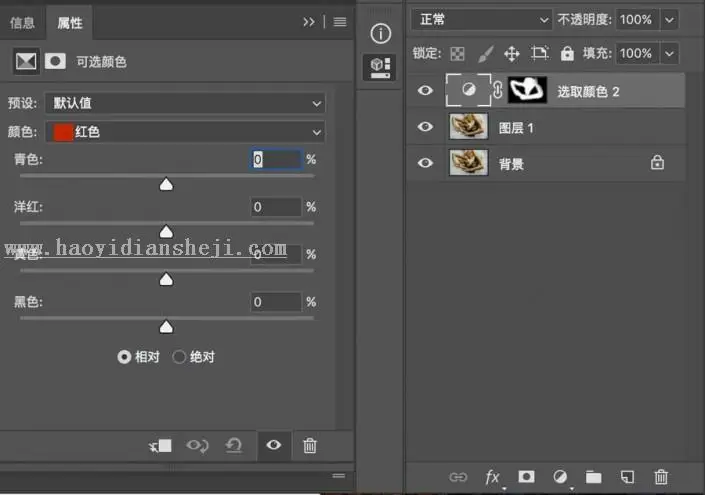705x495 pixels.
Task: Click the 背景 layer thumbnail
Action: (x=469, y=162)
